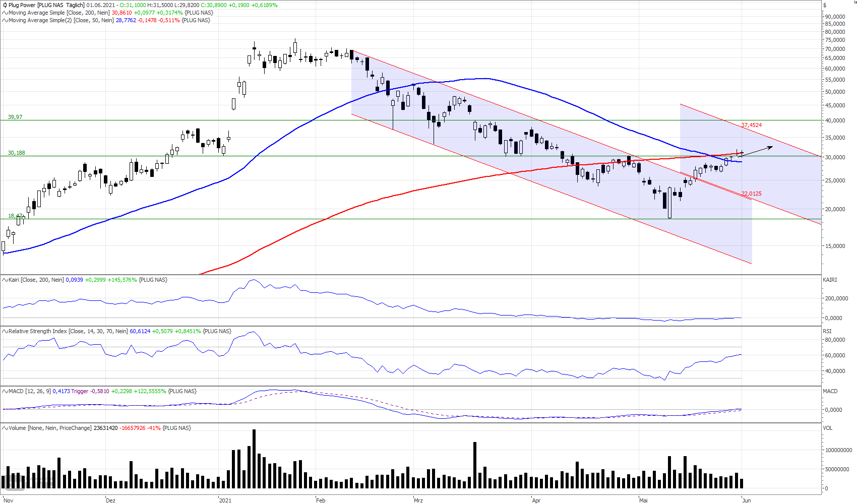857x504 pixels.
Task: Select the 22,0125 red channel label
Action: tap(751, 194)
